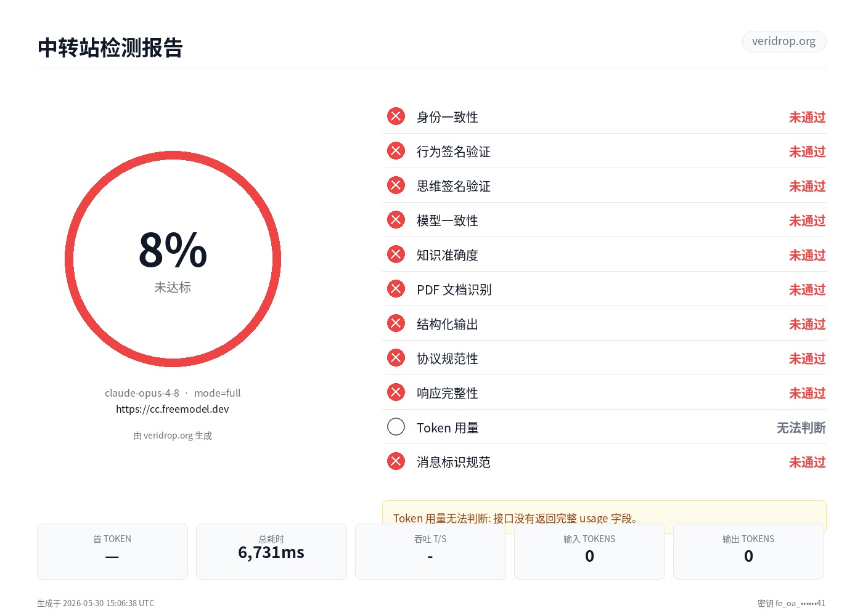Click the fail icon beside 模型一致性
This screenshot has height=616, width=863.
point(396,220)
